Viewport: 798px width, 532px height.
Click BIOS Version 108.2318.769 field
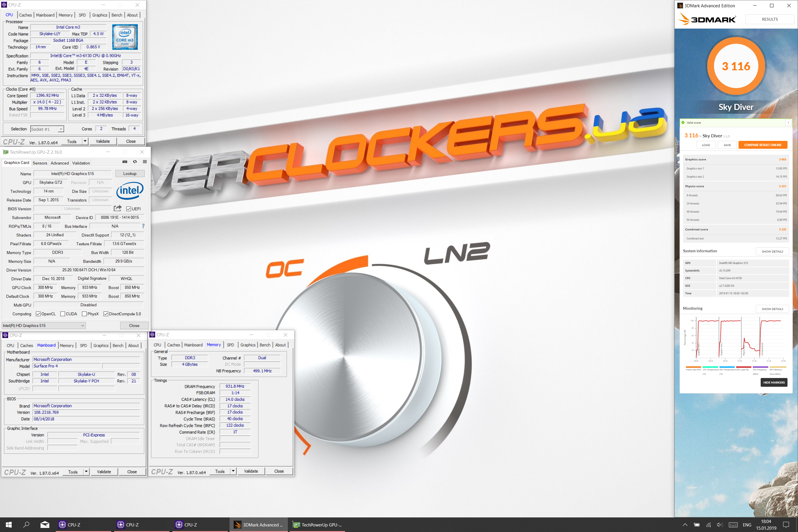(x=86, y=412)
